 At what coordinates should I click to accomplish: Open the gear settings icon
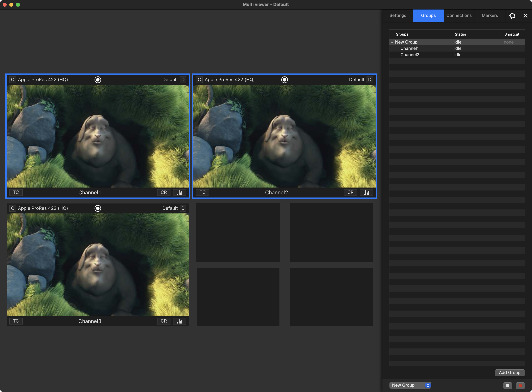512,16
